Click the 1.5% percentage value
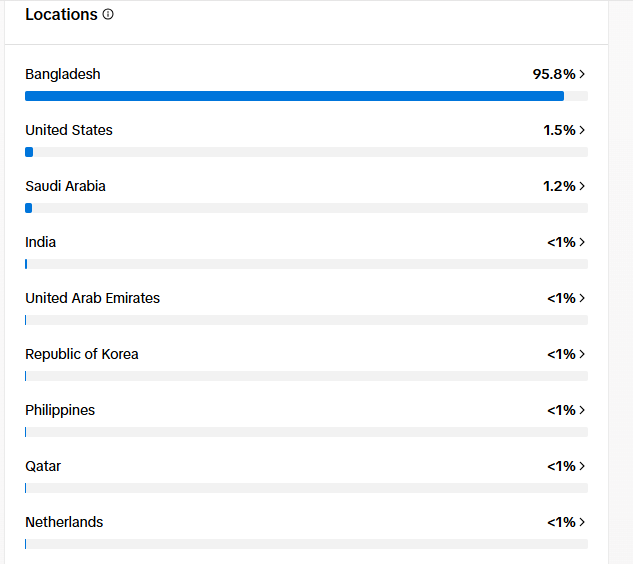The image size is (633, 564). pyautogui.click(x=559, y=130)
